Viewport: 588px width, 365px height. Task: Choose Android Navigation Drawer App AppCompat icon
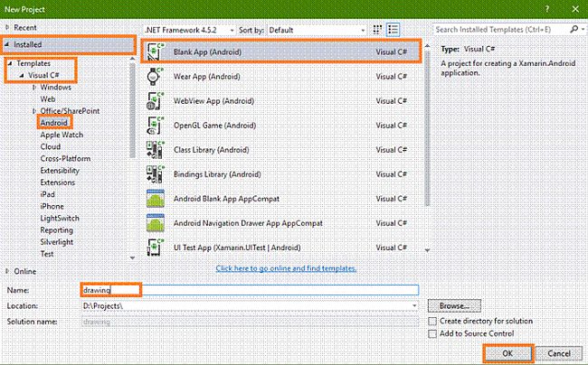click(x=156, y=223)
